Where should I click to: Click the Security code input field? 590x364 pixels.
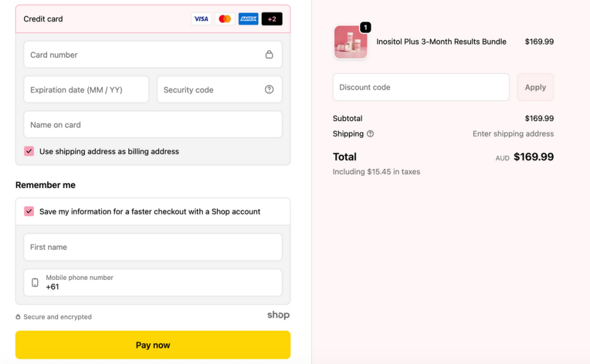point(210,90)
